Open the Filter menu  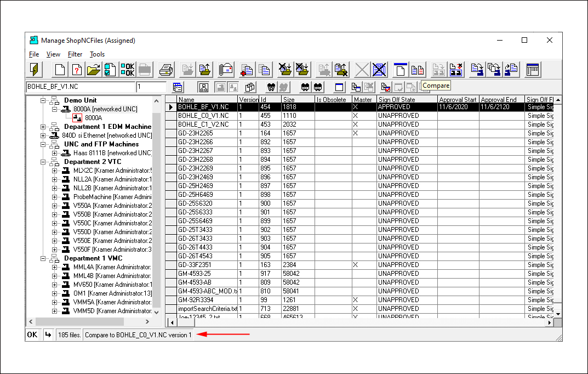75,54
